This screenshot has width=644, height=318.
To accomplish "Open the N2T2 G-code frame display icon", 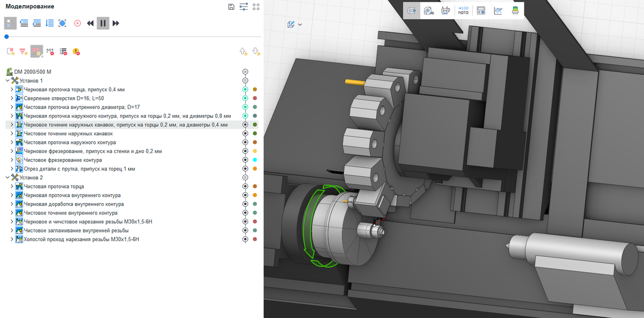I will coord(464,10).
